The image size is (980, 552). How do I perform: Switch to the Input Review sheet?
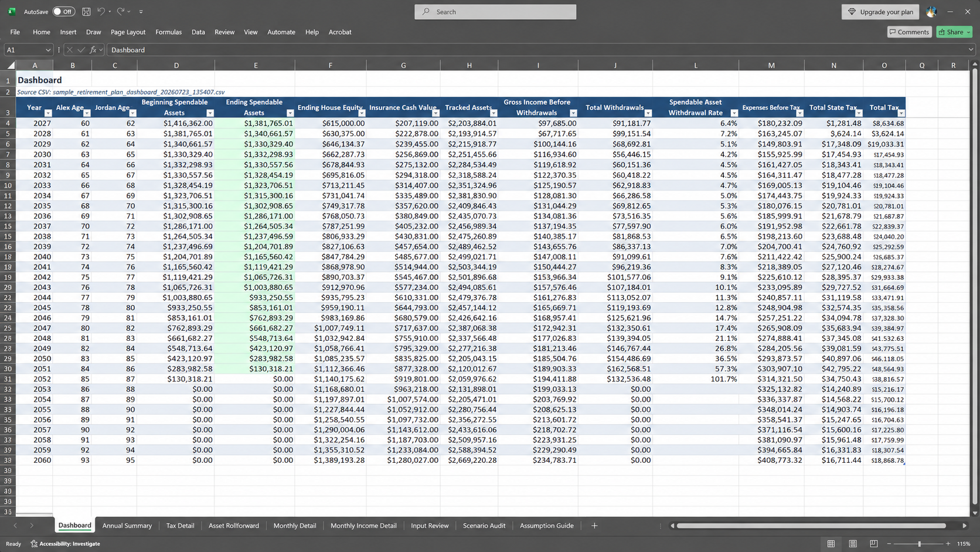click(x=430, y=526)
